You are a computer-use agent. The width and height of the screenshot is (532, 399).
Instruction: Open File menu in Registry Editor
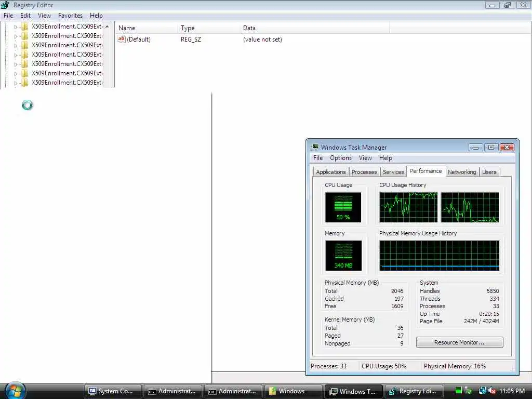pos(8,16)
